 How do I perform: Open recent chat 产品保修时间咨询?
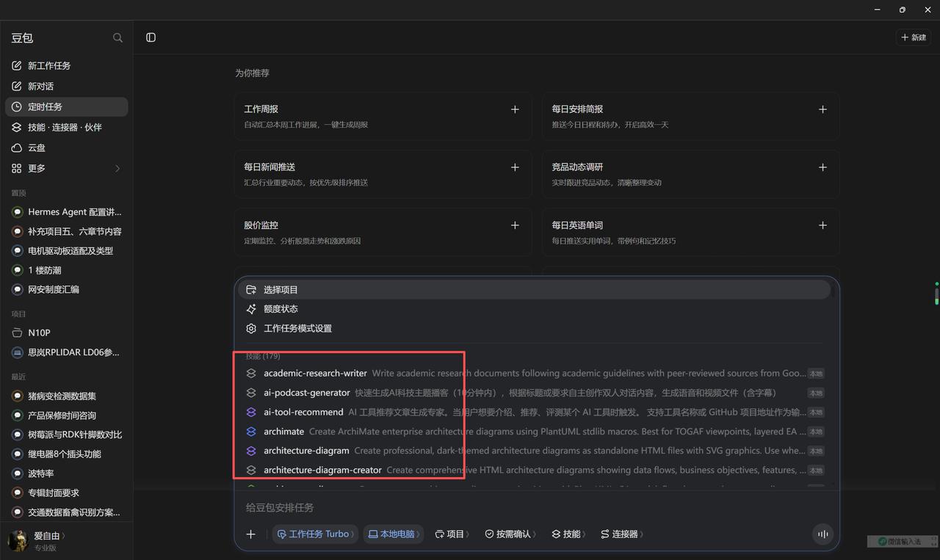pyautogui.click(x=67, y=415)
